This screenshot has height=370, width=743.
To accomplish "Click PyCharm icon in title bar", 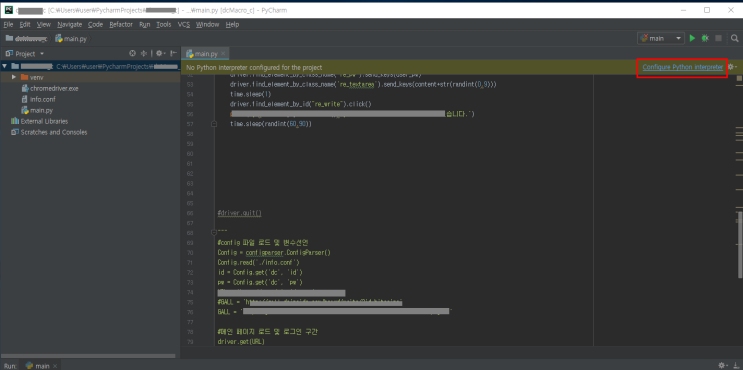I will click(9, 10).
